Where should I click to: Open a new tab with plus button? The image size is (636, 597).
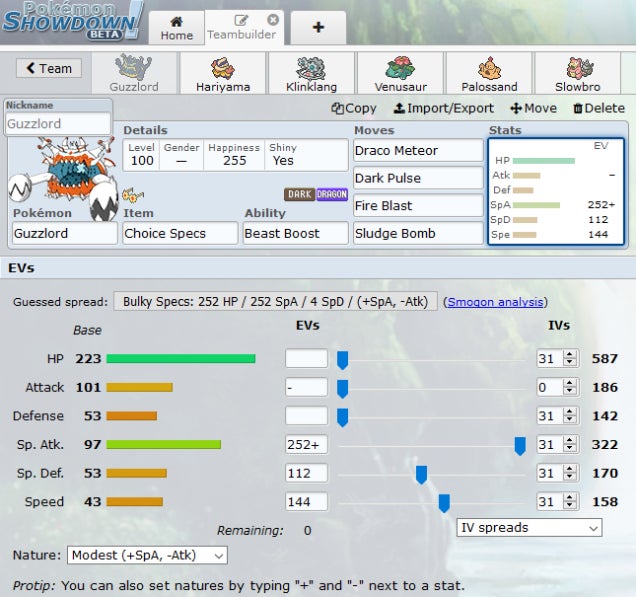(x=317, y=27)
